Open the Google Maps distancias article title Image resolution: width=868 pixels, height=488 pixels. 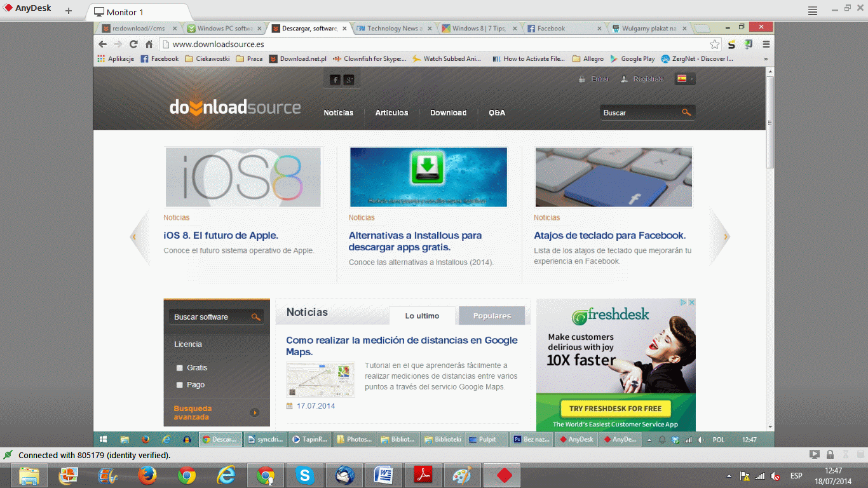coord(402,346)
